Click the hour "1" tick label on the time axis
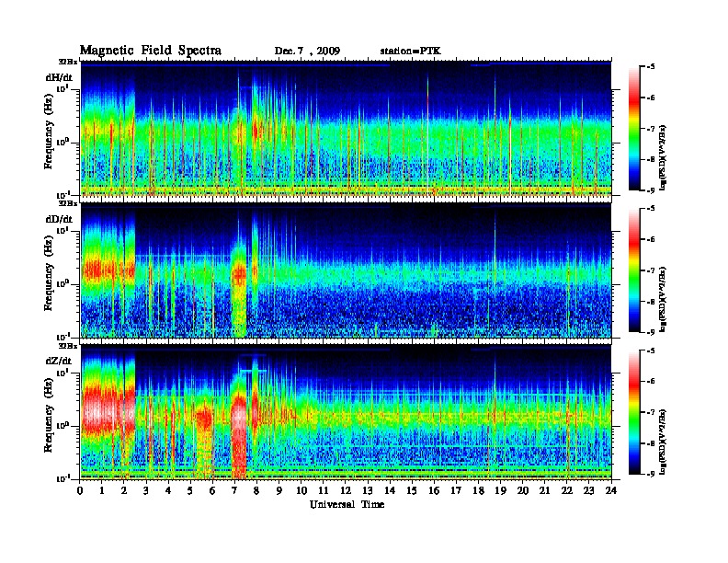Image resolution: width=728 pixels, height=563 pixels. click(102, 490)
